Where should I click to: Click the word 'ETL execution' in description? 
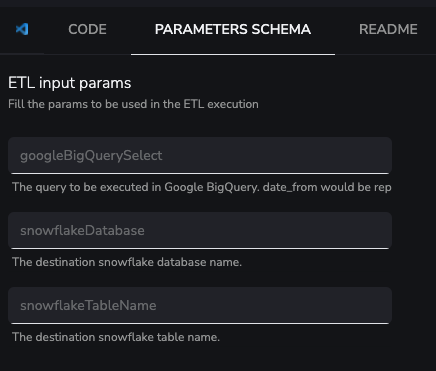coord(221,104)
